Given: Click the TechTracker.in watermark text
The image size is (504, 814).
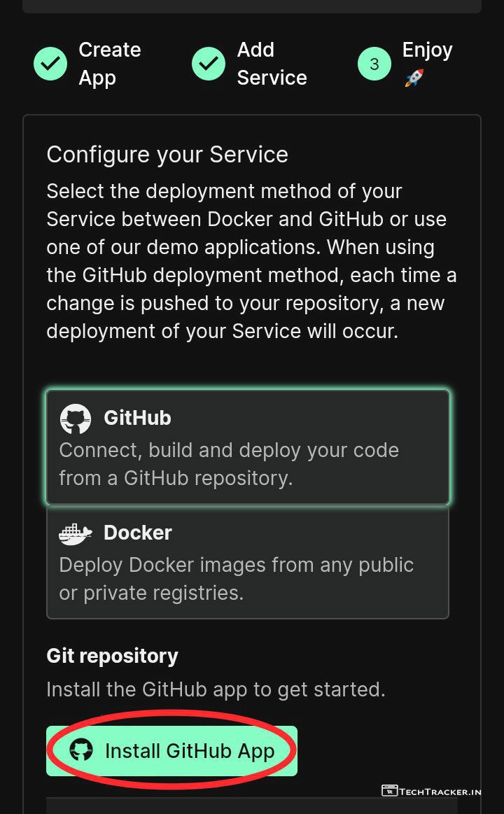Looking at the screenshot, I should (440, 792).
